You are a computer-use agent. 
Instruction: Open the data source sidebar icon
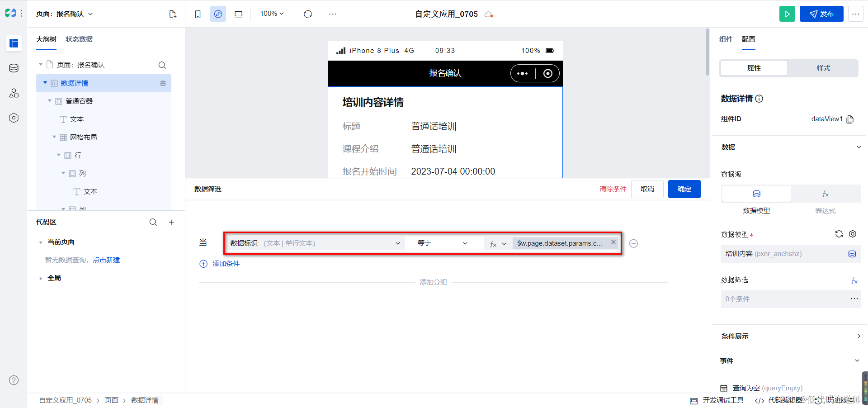14,68
